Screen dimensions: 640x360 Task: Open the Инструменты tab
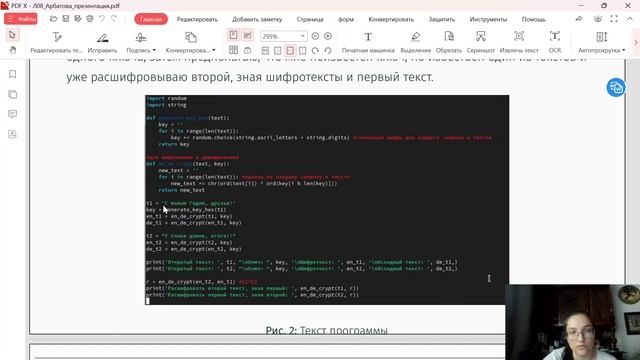pos(488,19)
